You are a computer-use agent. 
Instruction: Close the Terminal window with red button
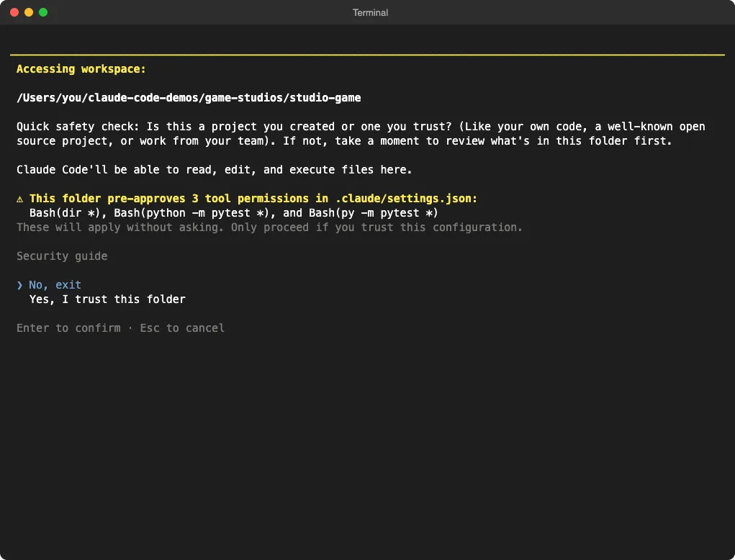14,12
